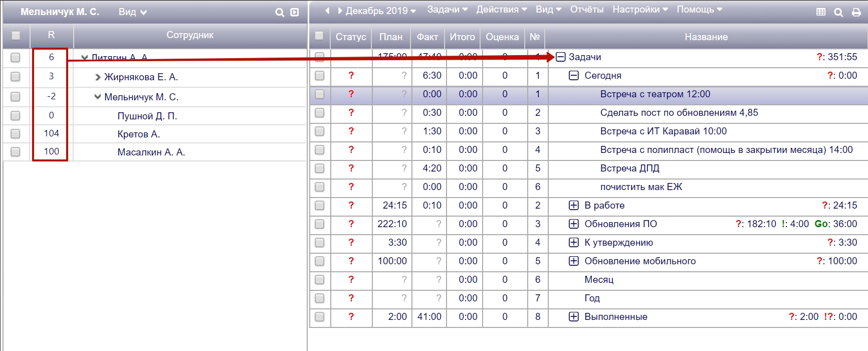Go to next month with right arrow
Viewport: 868px width, 351px height.
pyautogui.click(x=340, y=11)
